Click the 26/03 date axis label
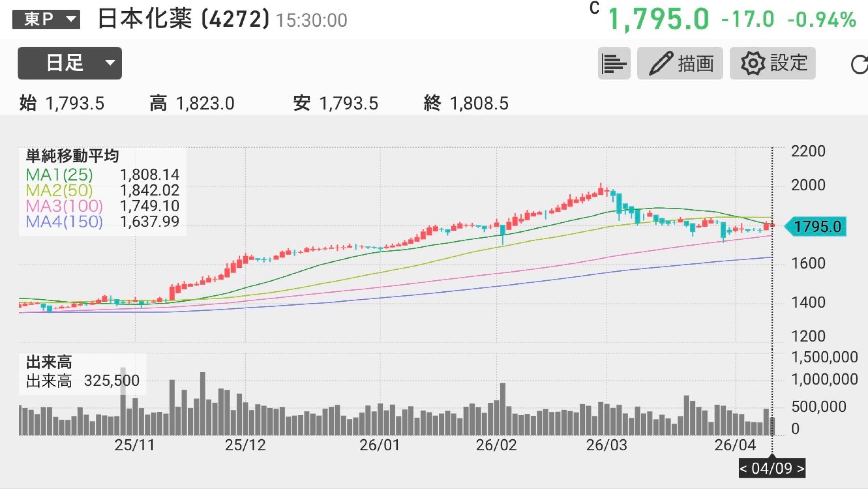This screenshot has height=489, width=868. [607, 445]
